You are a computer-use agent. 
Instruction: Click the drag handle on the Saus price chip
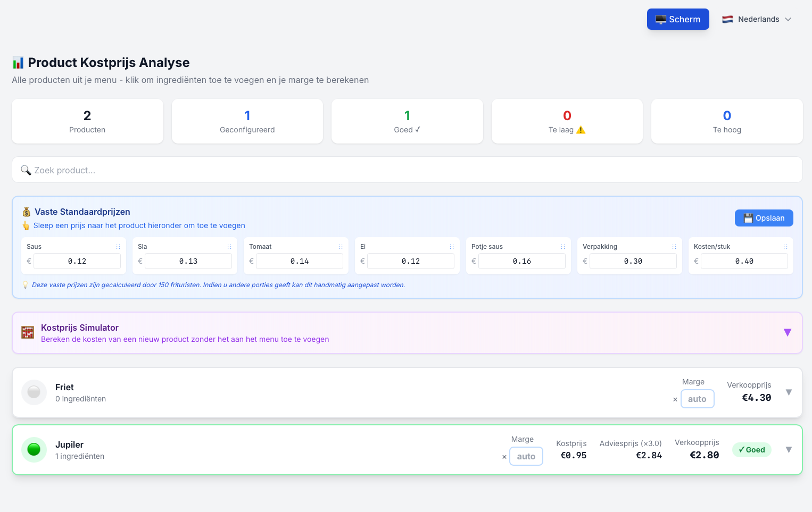click(118, 246)
